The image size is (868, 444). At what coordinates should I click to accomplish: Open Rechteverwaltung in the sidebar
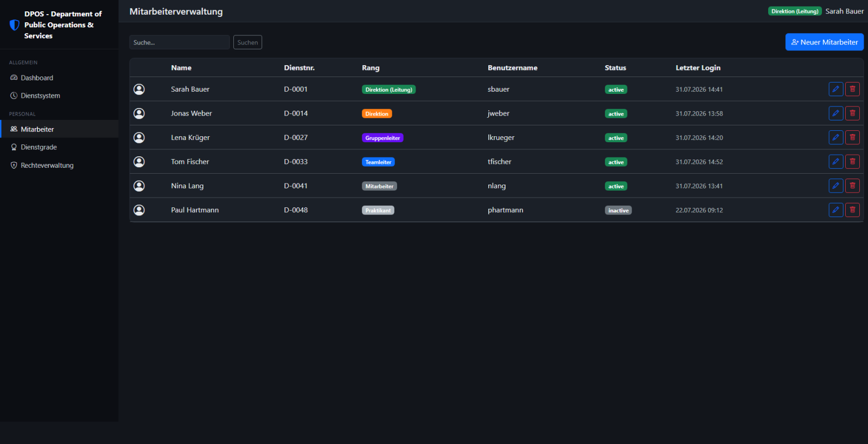coord(59,166)
